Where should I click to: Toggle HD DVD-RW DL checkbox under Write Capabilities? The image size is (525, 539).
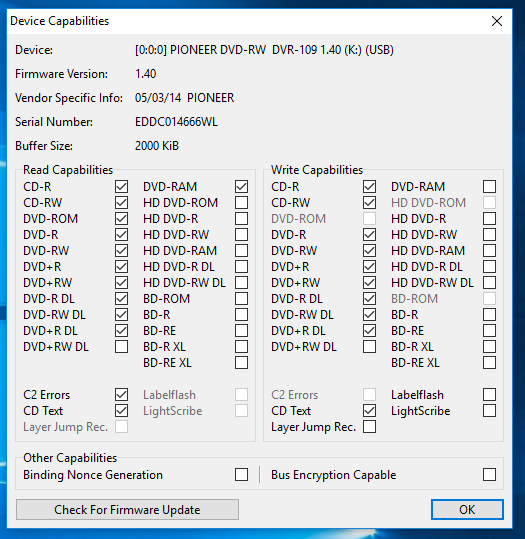489,283
